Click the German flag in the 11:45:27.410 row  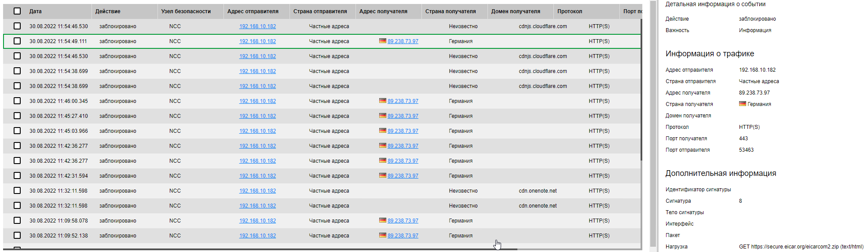382,116
